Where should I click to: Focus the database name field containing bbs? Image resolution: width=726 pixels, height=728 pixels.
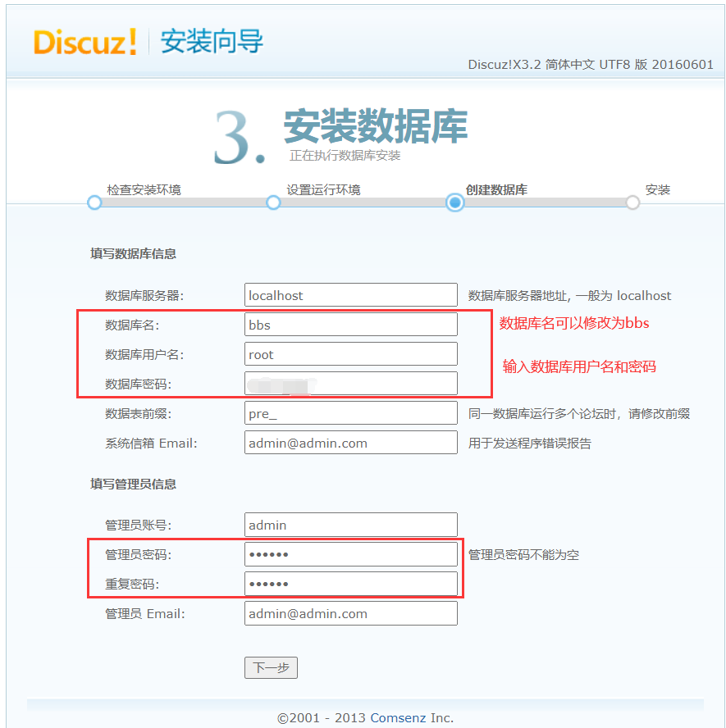click(350, 325)
